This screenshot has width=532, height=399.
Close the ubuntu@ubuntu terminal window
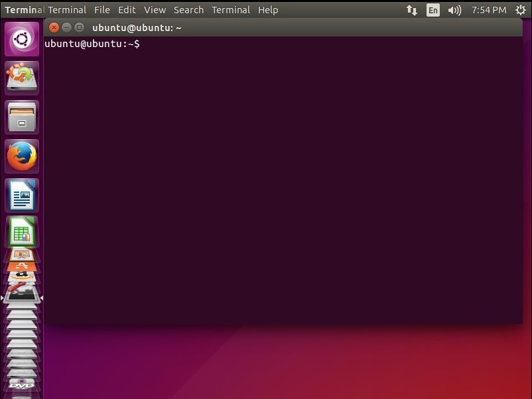point(54,27)
